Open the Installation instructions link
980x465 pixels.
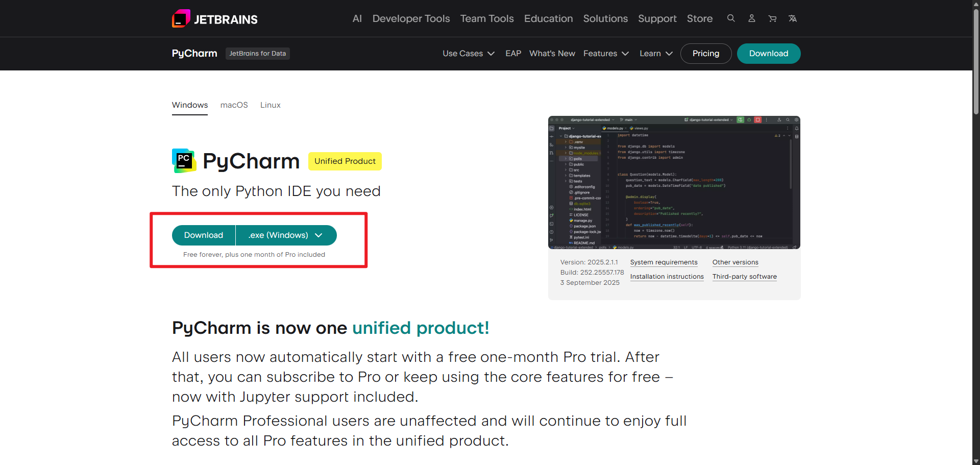[x=667, y=277]
